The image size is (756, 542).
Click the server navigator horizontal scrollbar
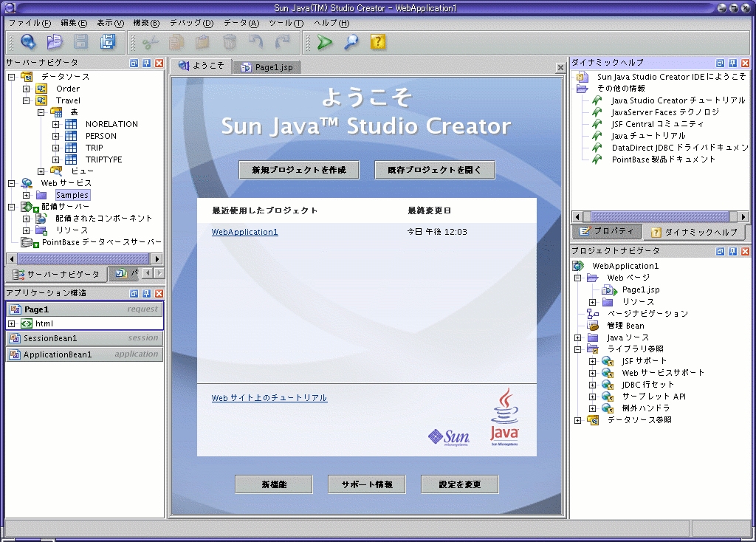point(83,259)
